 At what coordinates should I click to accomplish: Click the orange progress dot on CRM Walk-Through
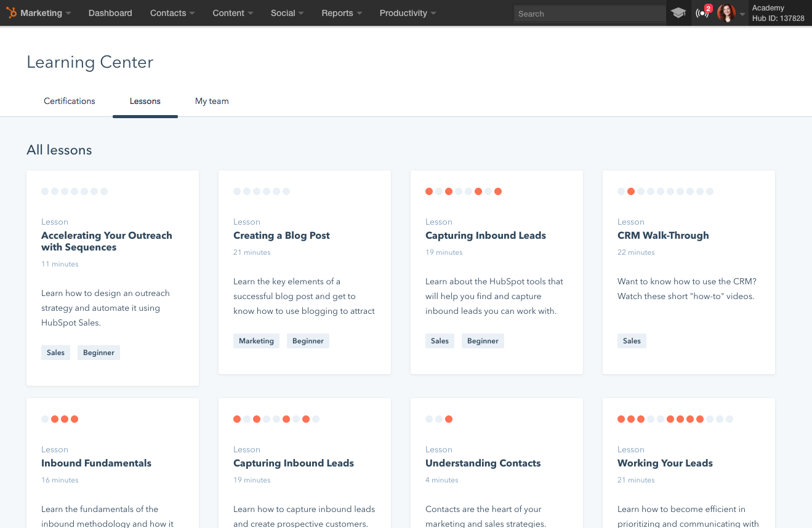coord(631,191)
